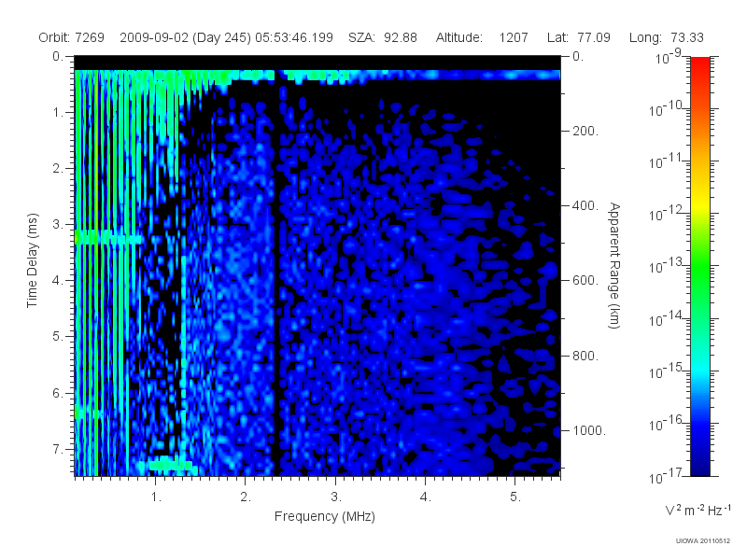Click apparent range label 400.
This screenshot has height=560, width=747.
(x=585, y=205)
